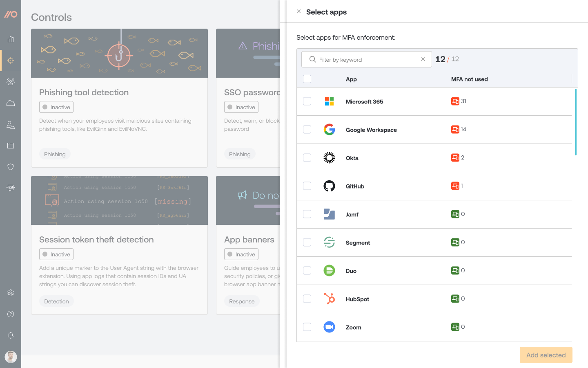Screen dimensions: 588x368
Task: Clear the keyword filter with X icon
Action: click(423, 59)
